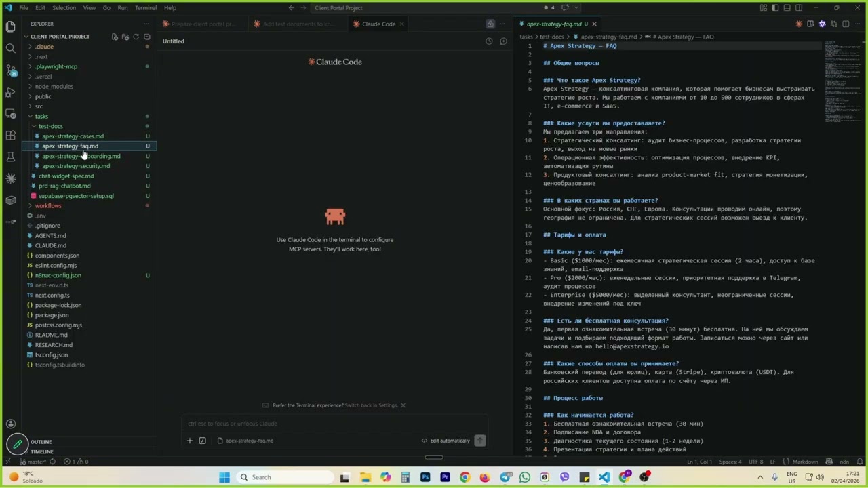Open the Help menu

pos(170,8)
